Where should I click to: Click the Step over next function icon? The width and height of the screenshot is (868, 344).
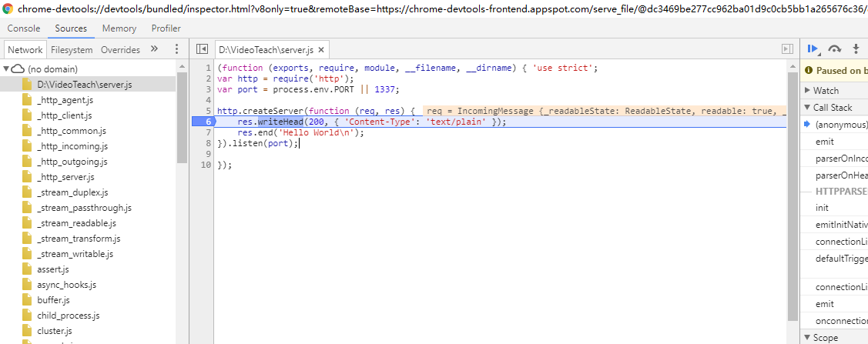pyautogui.click(x=835, y=49)
